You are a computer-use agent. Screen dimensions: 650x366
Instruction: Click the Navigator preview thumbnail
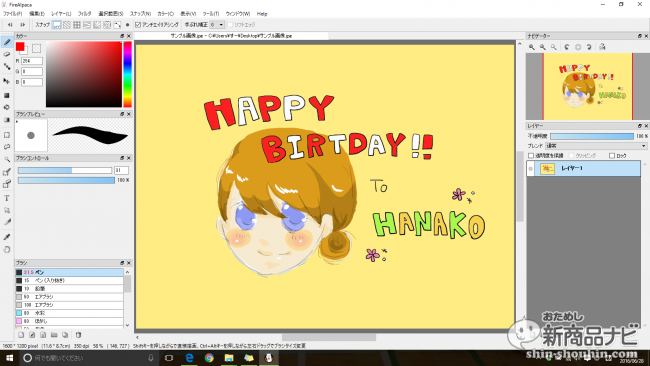(587, 87)
